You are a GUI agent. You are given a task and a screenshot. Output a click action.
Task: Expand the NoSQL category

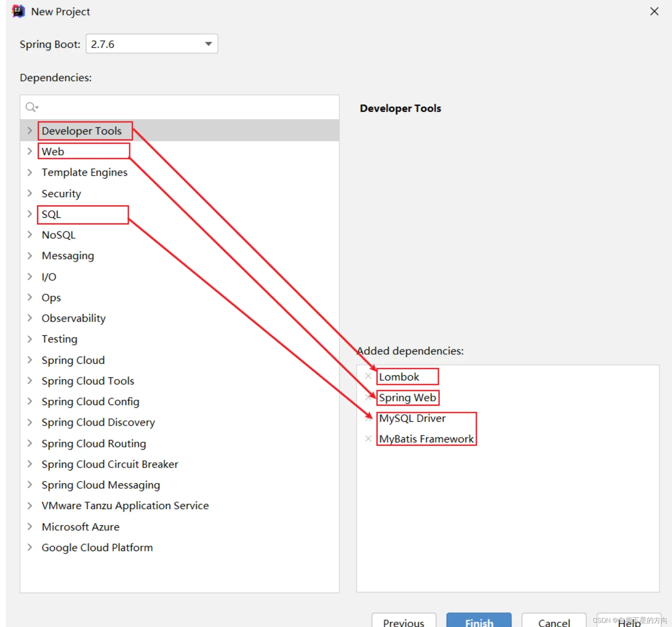30,235
